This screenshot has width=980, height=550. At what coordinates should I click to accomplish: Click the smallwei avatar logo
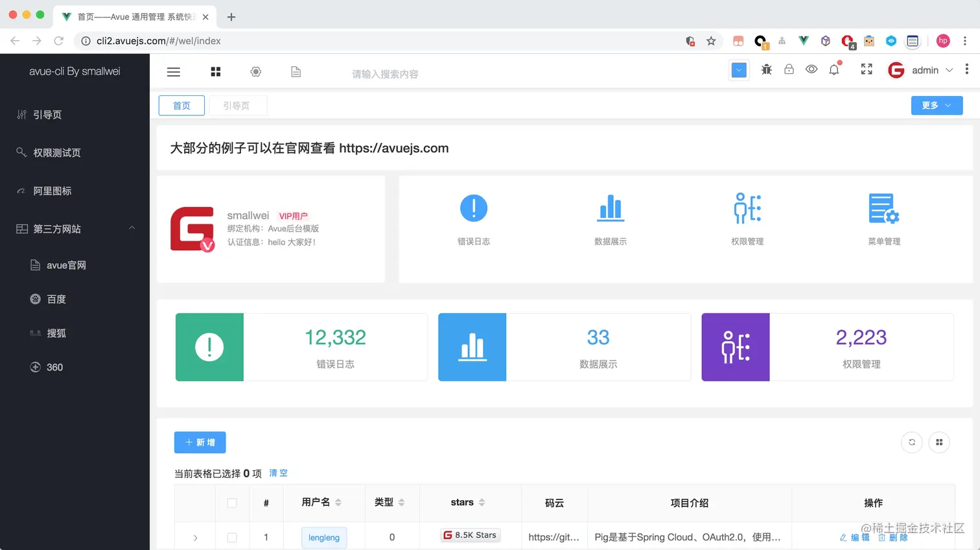point(192,229)
